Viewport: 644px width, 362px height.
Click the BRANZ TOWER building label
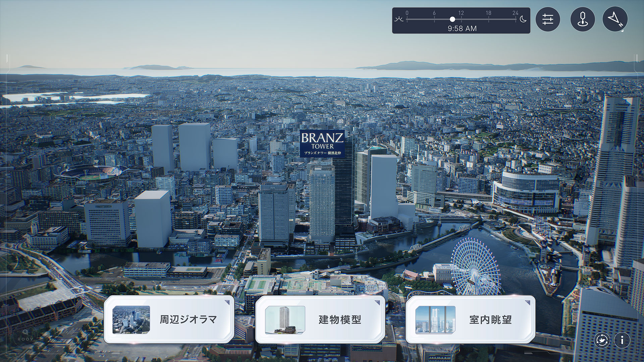322,143
